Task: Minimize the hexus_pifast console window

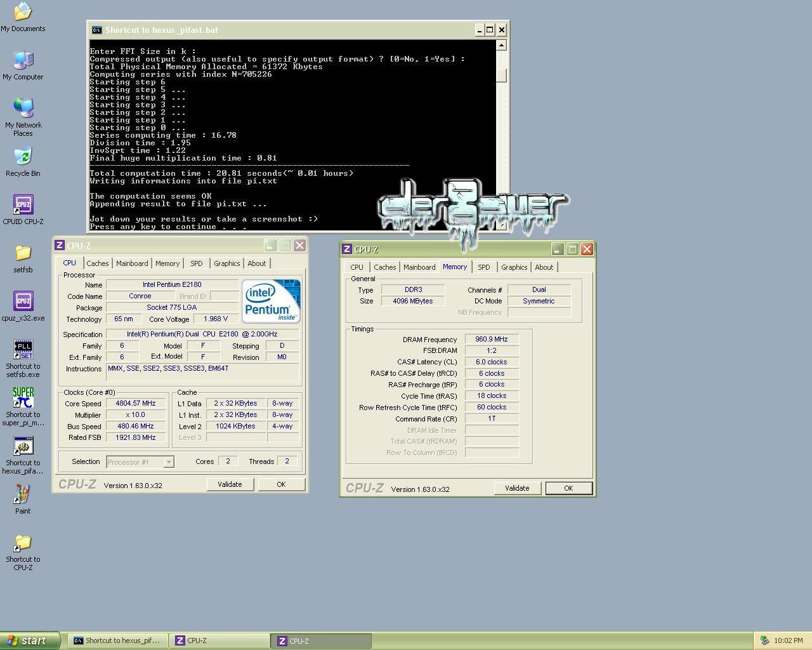Action: (479, 30)
